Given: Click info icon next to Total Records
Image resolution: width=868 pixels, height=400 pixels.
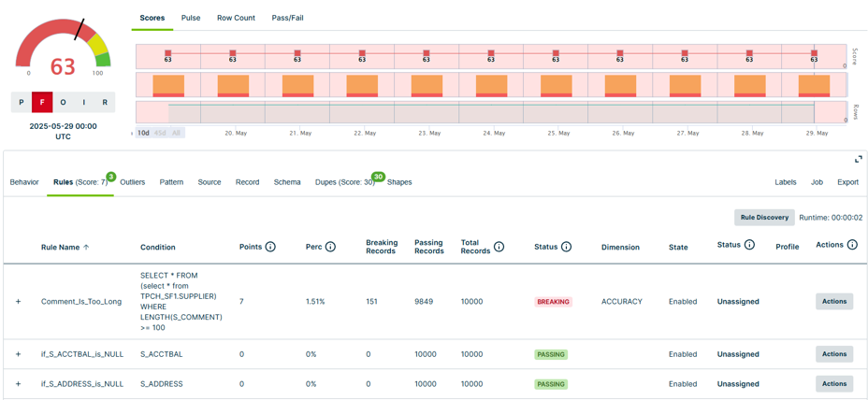Looking at the screenshot, I should [499, 247].
